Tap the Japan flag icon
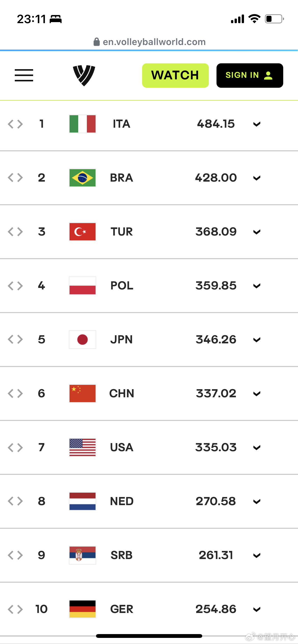Screen dimensions: 298x644 pyautogui.click(x=83, y=340)
